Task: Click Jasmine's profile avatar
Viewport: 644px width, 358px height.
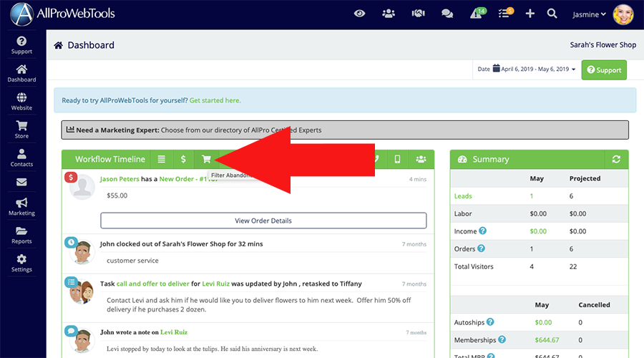Action: [x=623, y=14]
